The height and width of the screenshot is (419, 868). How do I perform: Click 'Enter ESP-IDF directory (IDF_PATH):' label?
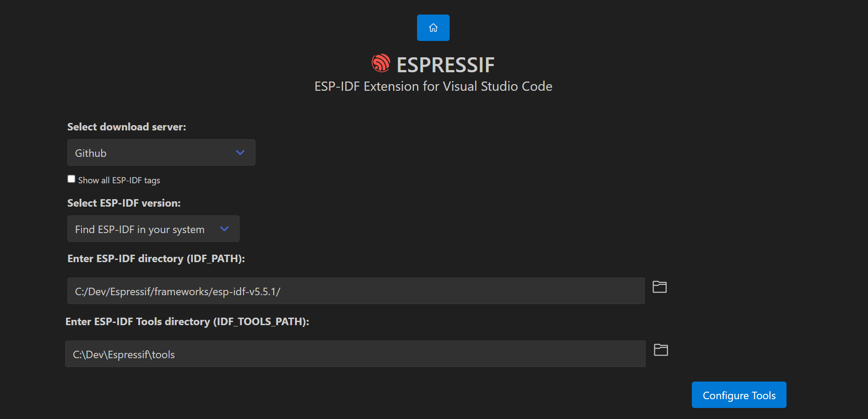(x=156, y=259)
